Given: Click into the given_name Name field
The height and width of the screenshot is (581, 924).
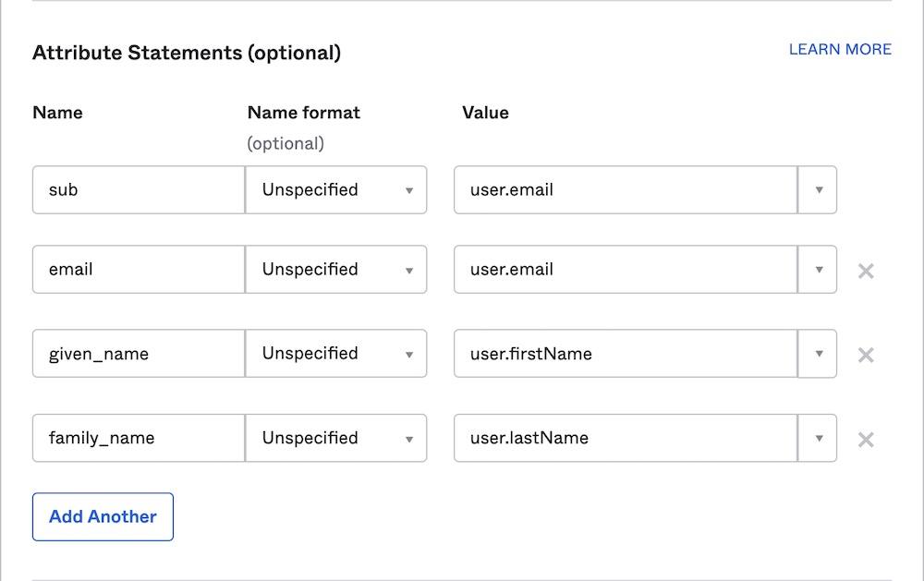Looking at the screenshot, I should pyautogui.click(x=137, y=354).
